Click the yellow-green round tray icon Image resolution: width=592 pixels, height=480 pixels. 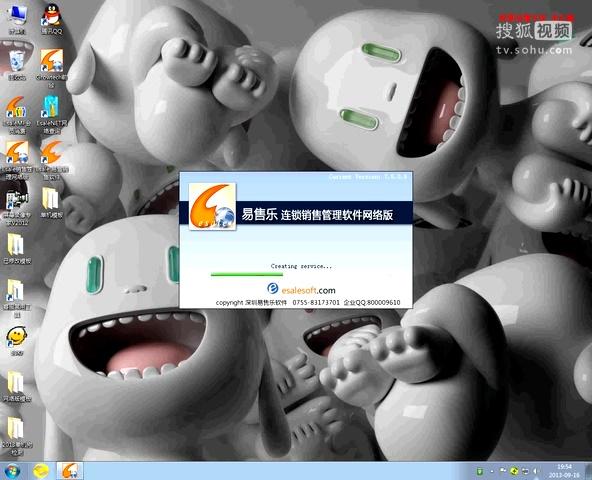(x=514, y=471)
